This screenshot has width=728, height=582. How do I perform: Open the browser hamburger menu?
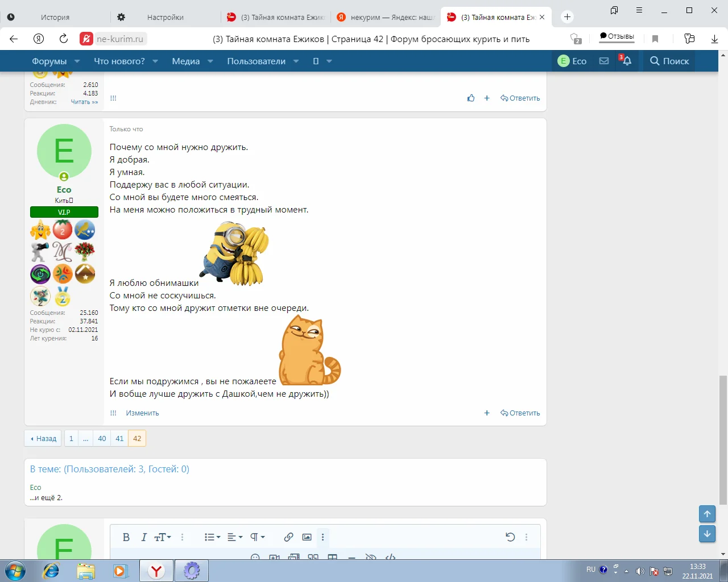[639, 10]
